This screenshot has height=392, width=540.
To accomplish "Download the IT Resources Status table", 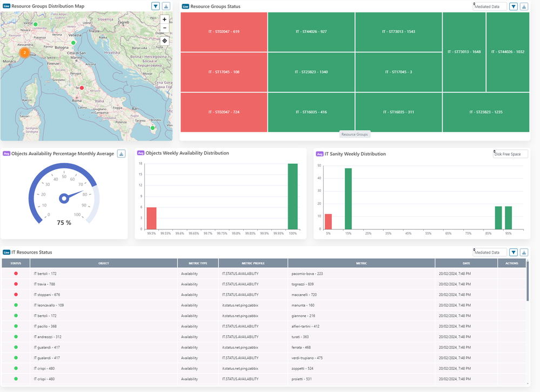I will pyautogui.click(x=524, y=252).
